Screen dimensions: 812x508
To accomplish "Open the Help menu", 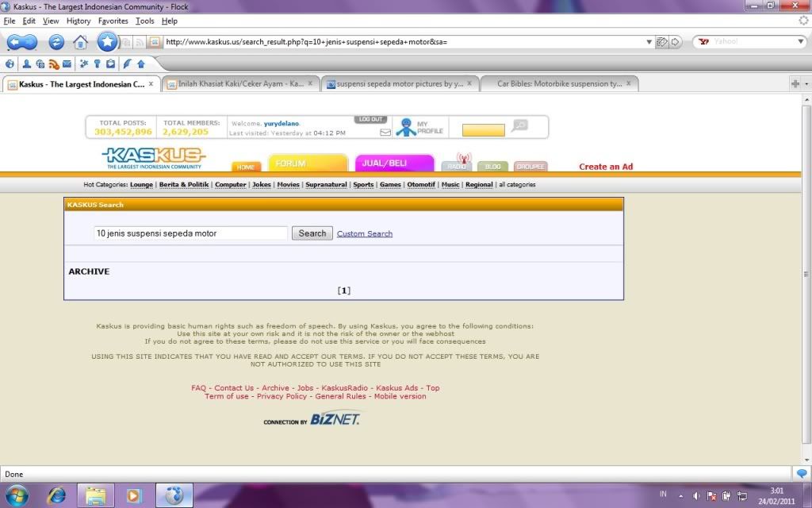I will click(170, 21).
